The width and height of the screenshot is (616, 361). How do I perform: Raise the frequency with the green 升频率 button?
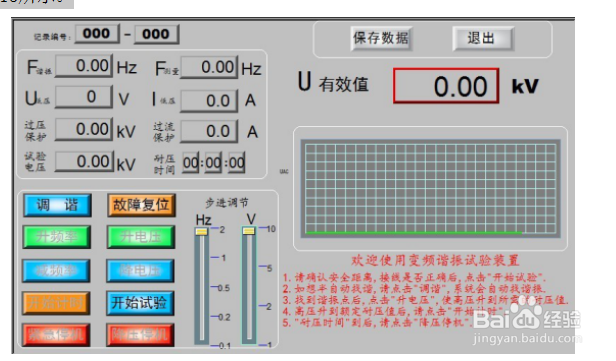pos(57,237)
